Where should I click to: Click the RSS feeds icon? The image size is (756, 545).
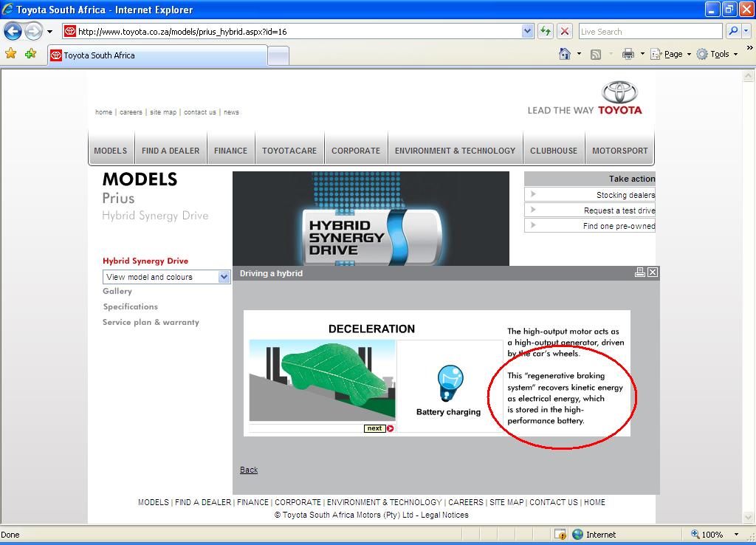pos(596,55)
